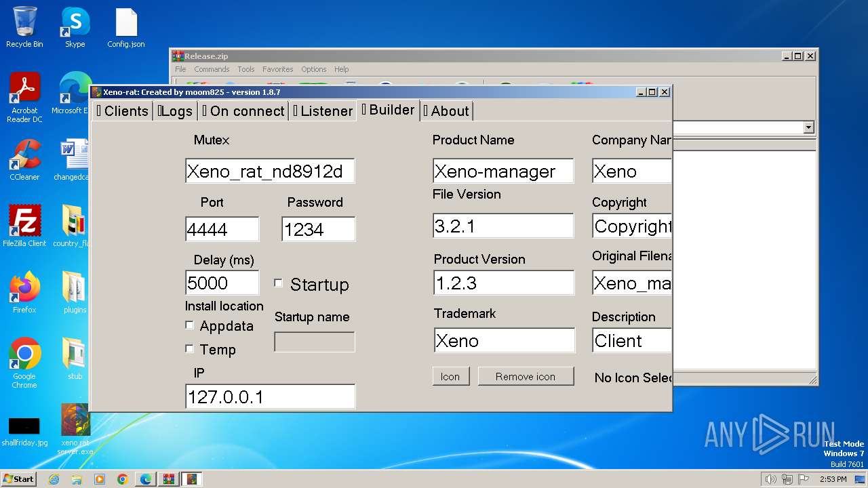Launch CCleaner from the desktop

24,160
